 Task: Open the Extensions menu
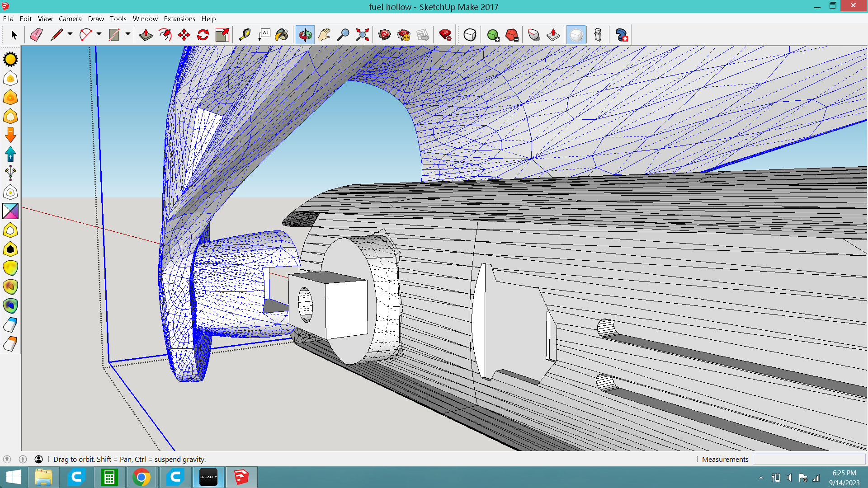pyautogui.click(x=179, y=19)
